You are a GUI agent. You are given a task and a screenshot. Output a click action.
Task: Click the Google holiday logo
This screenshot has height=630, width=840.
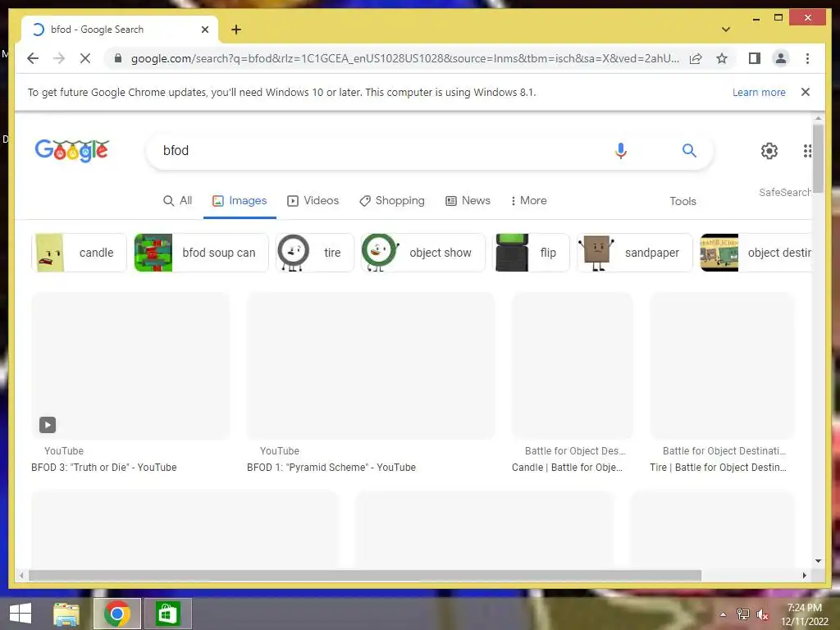[72, 151]
